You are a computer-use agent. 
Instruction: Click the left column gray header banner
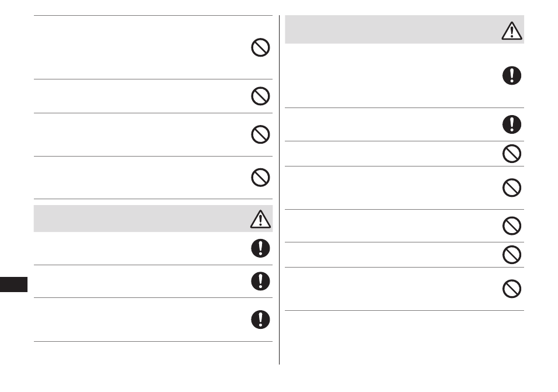coord(153,218)
